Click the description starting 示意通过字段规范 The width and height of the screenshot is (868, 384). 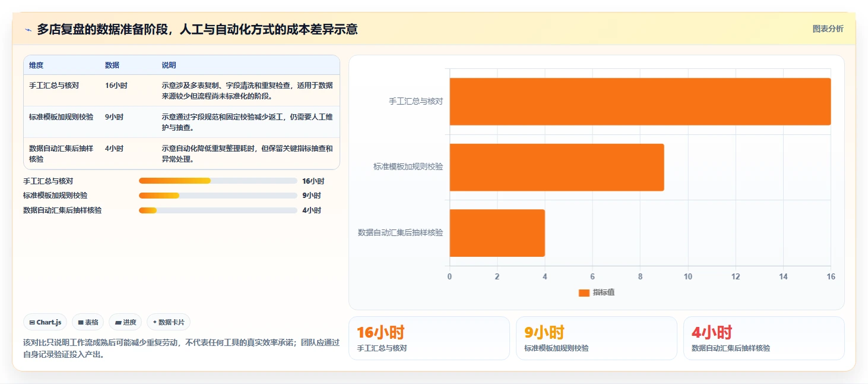point(247,122)
